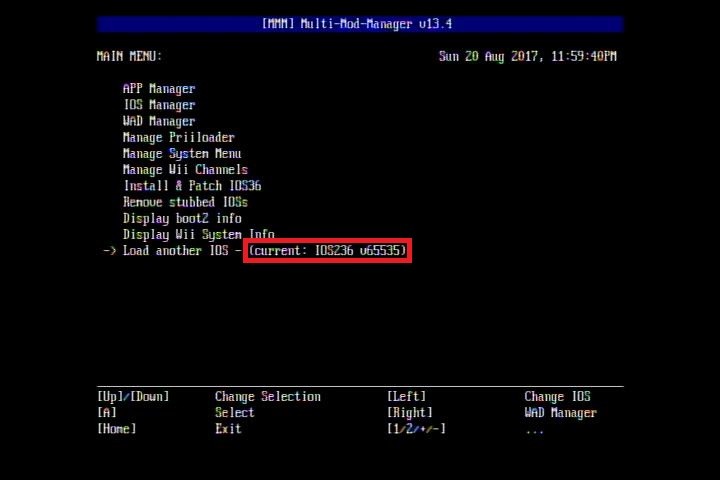
Task: Click the [Left] key hint
Action: click(406, 396)
